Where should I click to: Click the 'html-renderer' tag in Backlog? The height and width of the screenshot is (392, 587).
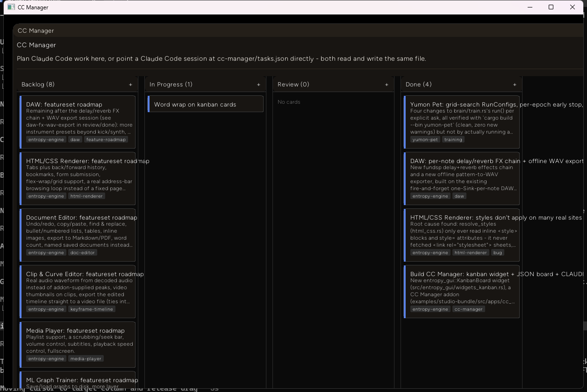(86, 196)
